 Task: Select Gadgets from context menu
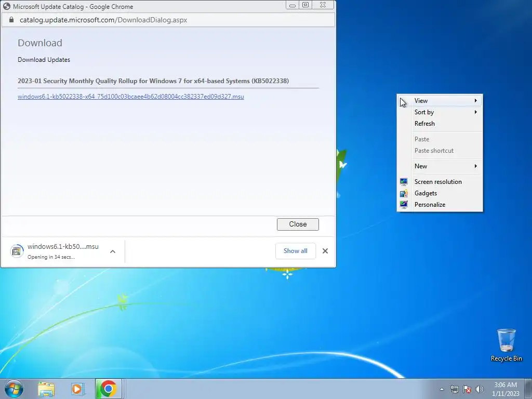(x=440, y=193)
